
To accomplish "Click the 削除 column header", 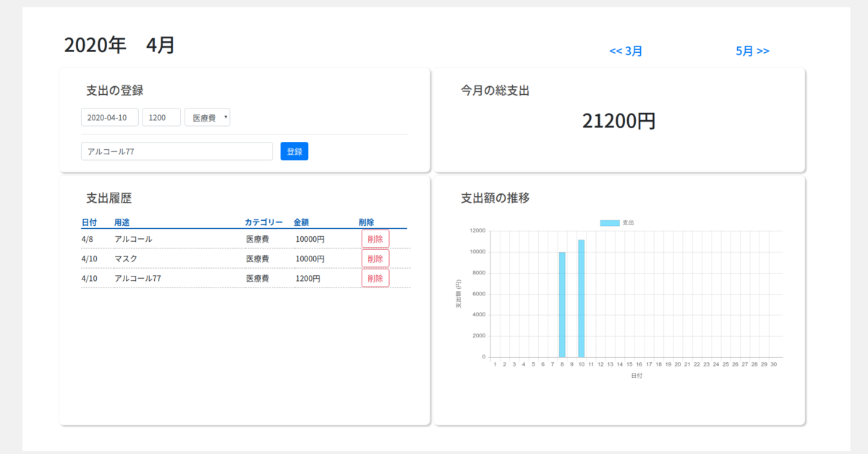I will point(367,222).
